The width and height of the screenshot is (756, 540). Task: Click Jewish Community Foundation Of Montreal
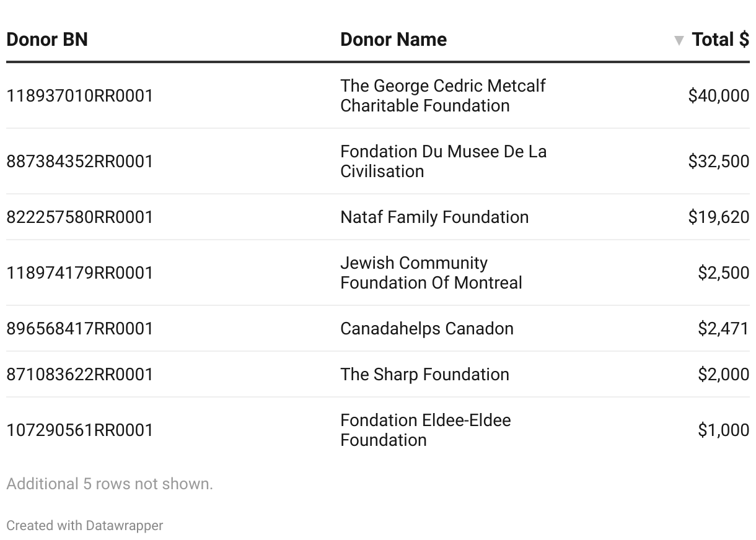431,272
